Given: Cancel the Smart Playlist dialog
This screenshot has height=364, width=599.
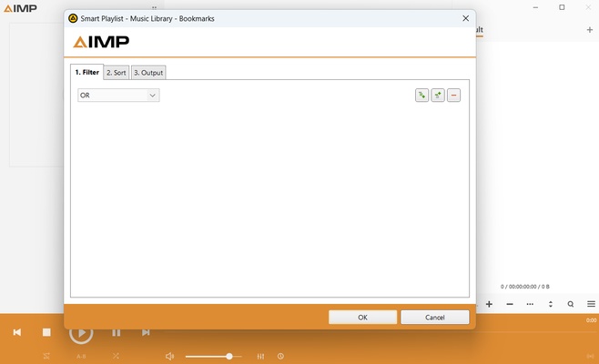Looking at the screenshot, I should coord(435,317).
